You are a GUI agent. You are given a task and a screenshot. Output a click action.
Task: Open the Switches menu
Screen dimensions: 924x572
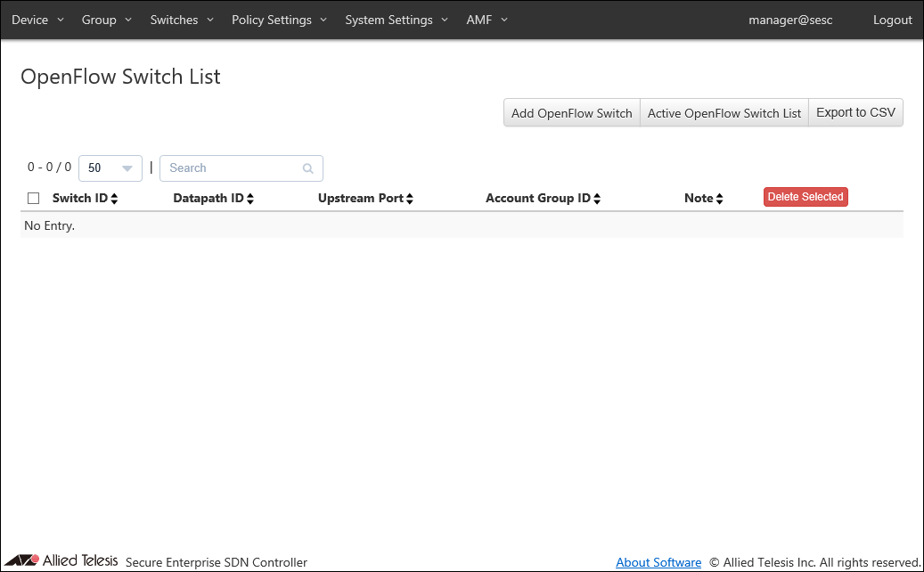click(x=182, y=20)
